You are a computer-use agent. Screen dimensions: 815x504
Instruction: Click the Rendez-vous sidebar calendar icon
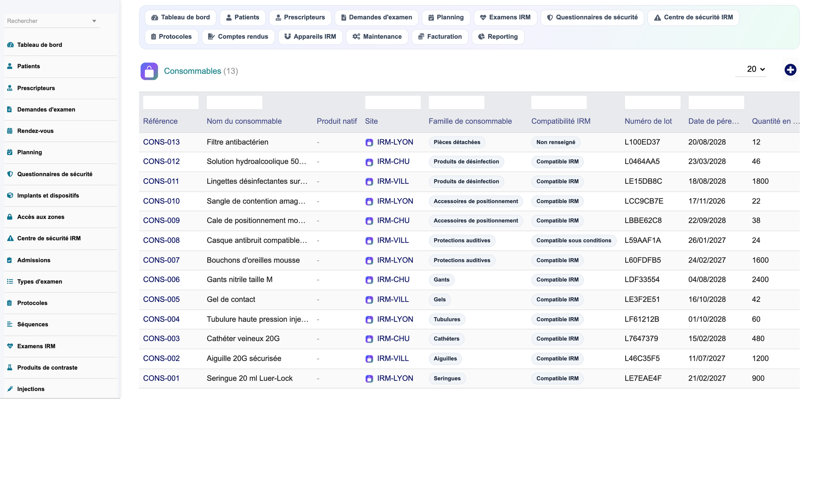10,131
